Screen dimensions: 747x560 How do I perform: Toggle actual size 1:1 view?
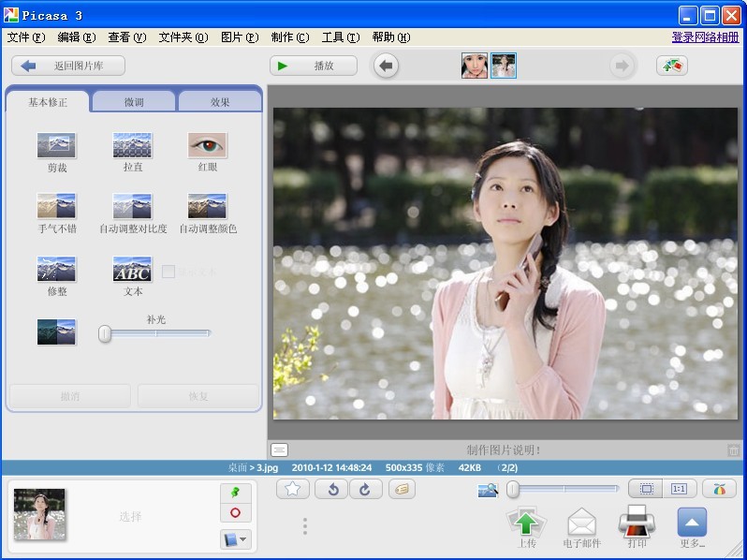(x=679, y=489)
